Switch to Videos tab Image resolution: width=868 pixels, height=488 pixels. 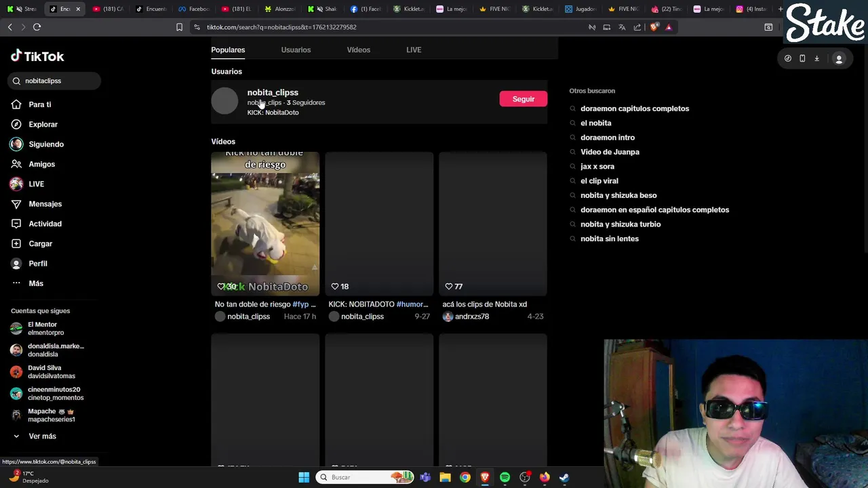click(x=359, y=49)
